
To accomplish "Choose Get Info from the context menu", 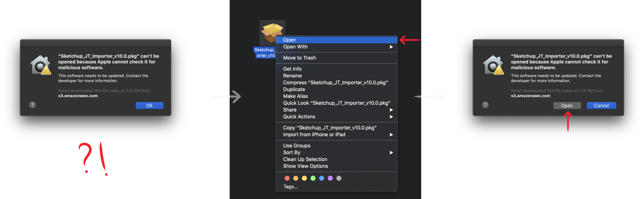I will 292,69.
